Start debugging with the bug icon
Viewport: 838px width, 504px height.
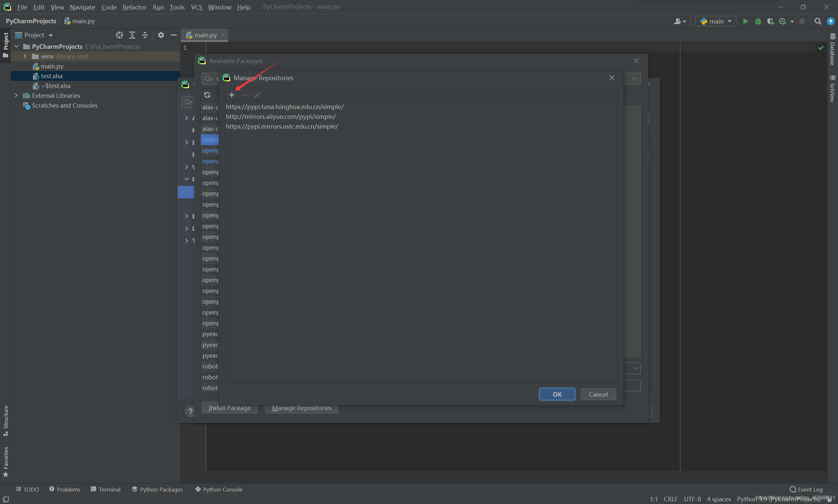click(758, 21)
